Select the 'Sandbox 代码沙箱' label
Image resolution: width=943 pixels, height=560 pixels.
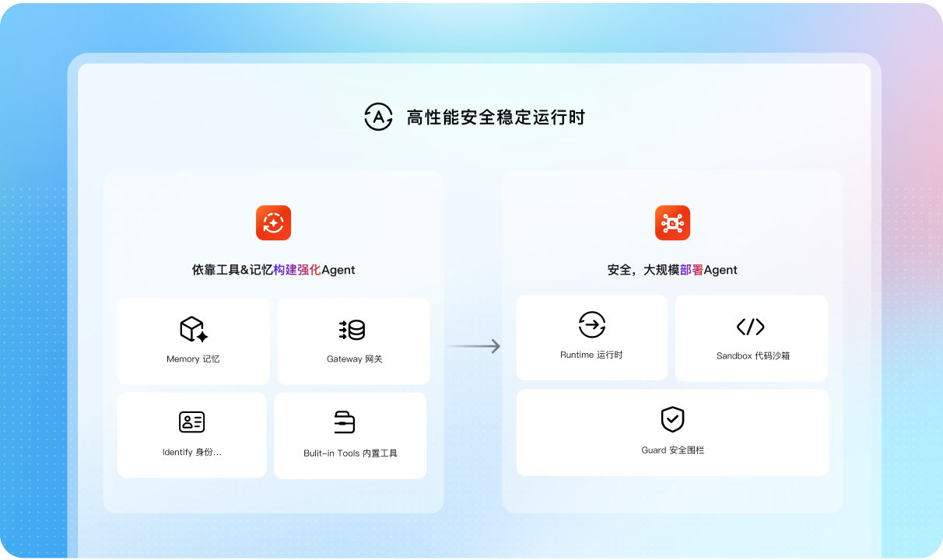(752, 356)
